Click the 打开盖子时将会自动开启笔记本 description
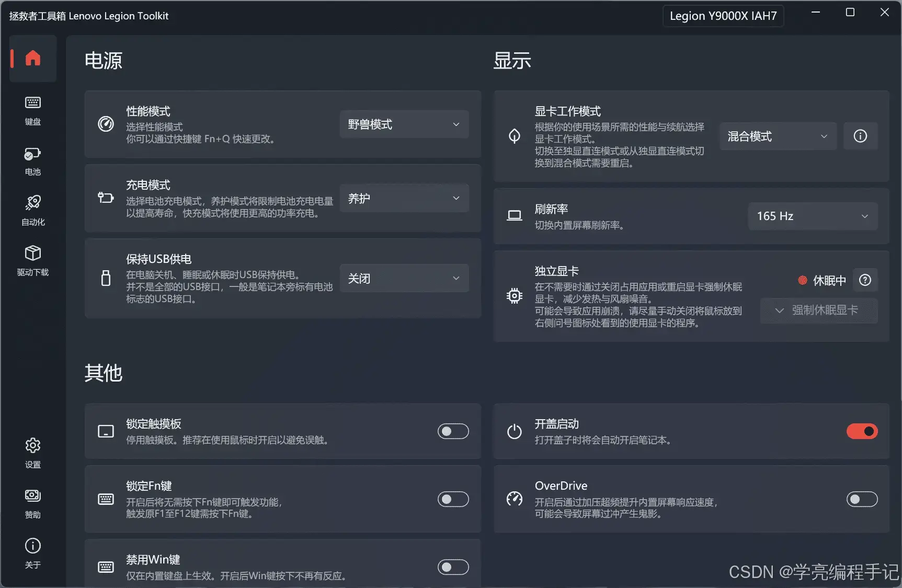 click(x=602, y=440)
